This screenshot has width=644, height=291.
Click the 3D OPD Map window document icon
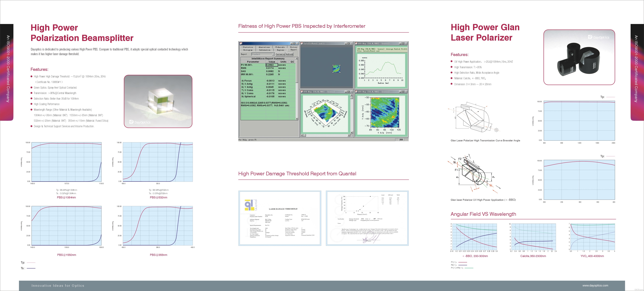pyautogui.click(x=302, y=92)
